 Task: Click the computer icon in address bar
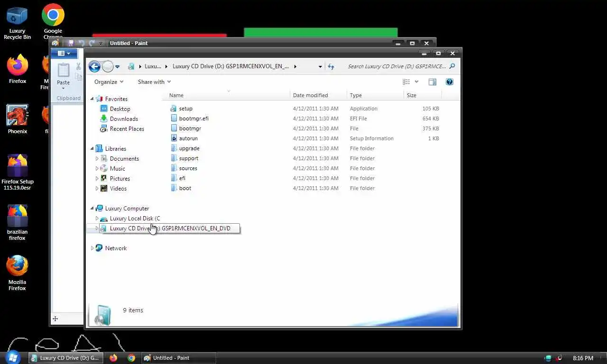[131, 66]
